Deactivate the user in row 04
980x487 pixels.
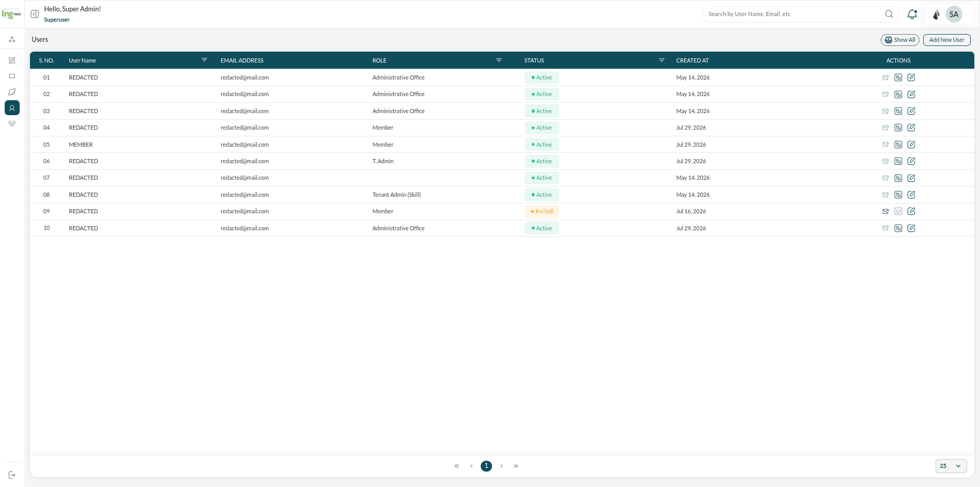pos(898,128)
